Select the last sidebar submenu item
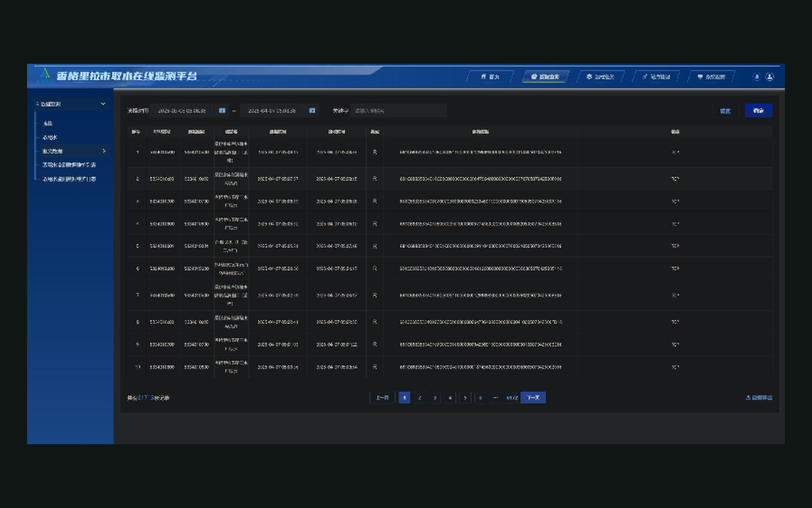The height and width of the screenshot is (508, 812). [69, 179]
